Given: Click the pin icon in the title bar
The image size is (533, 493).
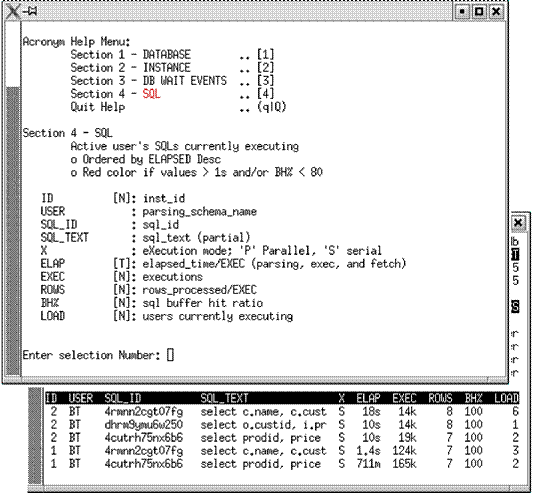Looking at the screenshot, I should (x=30, y=12).
